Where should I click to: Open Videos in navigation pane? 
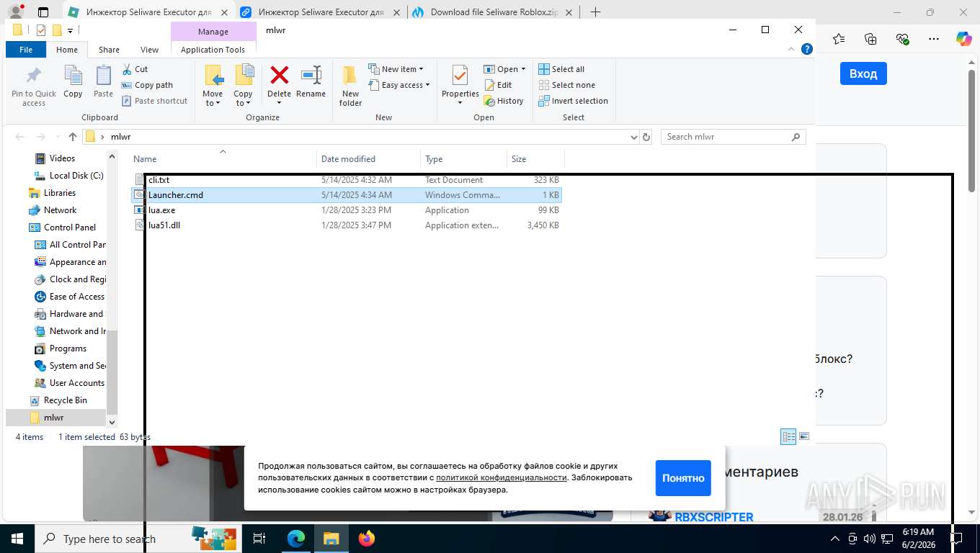point(62,158)
